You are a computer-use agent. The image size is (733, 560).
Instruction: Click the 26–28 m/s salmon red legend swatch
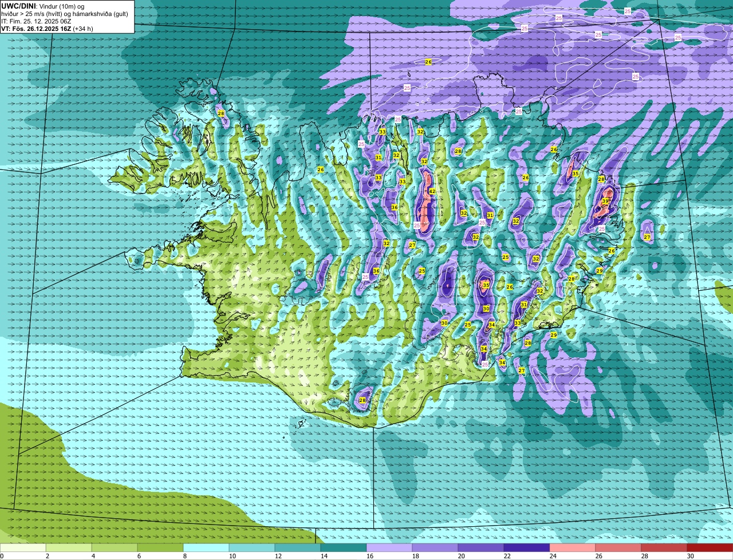tap(618, 547)
